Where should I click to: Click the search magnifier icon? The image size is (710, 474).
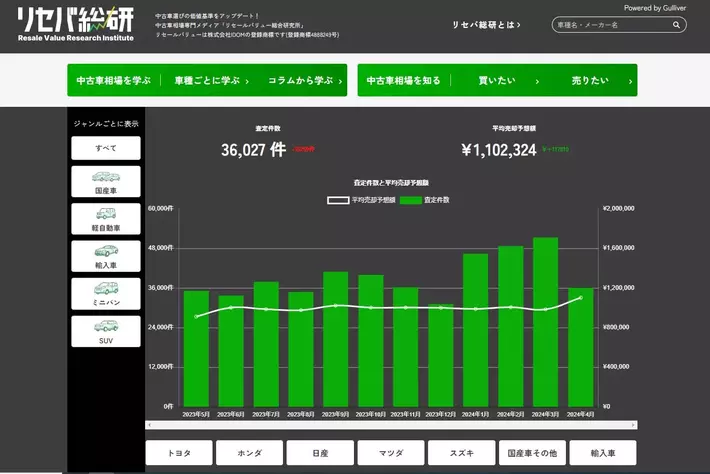pos(676,25)
